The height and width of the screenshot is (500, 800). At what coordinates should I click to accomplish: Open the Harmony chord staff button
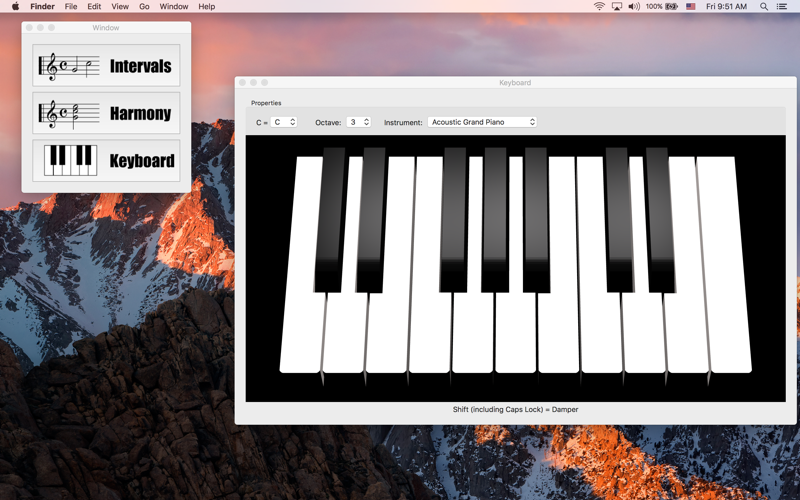106,113
